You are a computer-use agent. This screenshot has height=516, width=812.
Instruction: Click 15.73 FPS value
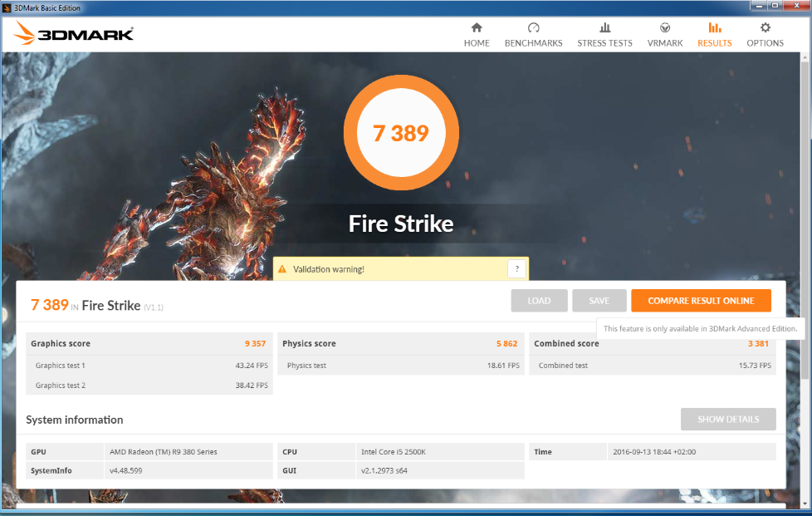point(755,366)
